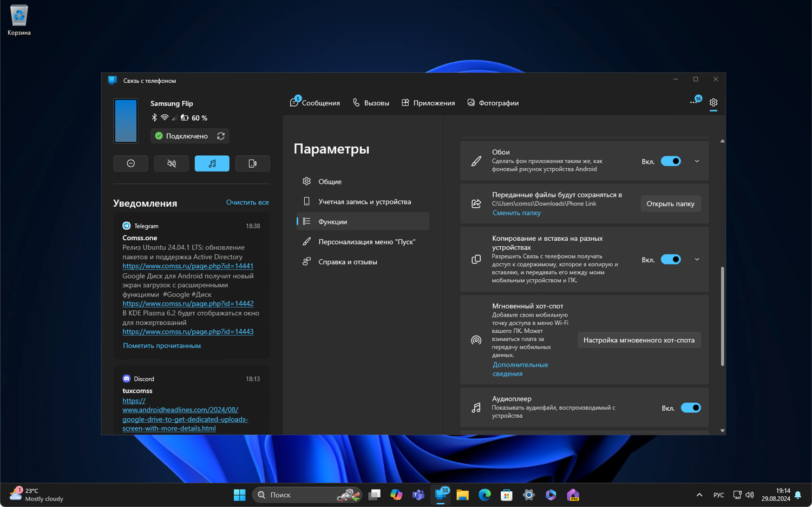This screenshot has height=507, width=812.
Task: Click the Сменить папку link
Action: coord(516,213)
